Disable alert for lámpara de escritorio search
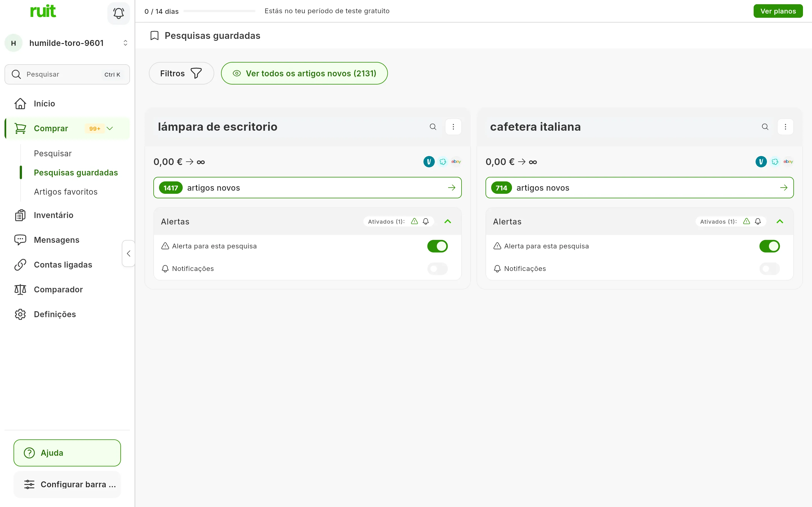The image size is (812, 507). tap(437, 246)
